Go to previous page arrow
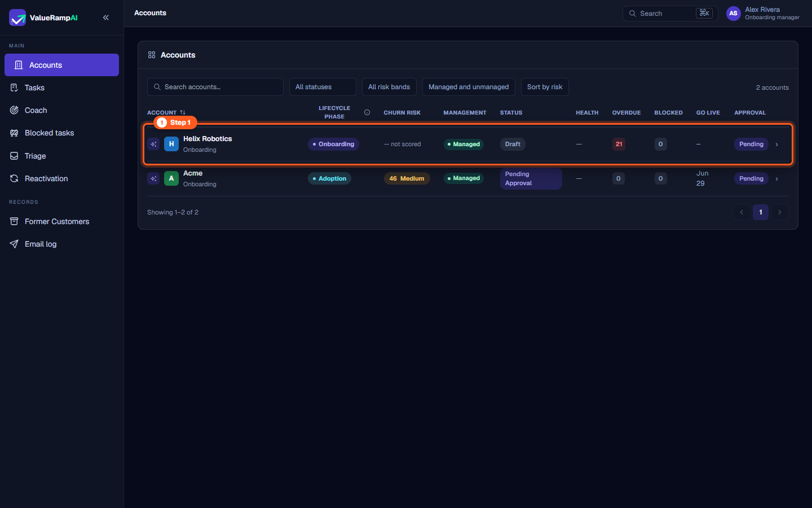 (x=742, y=212)
